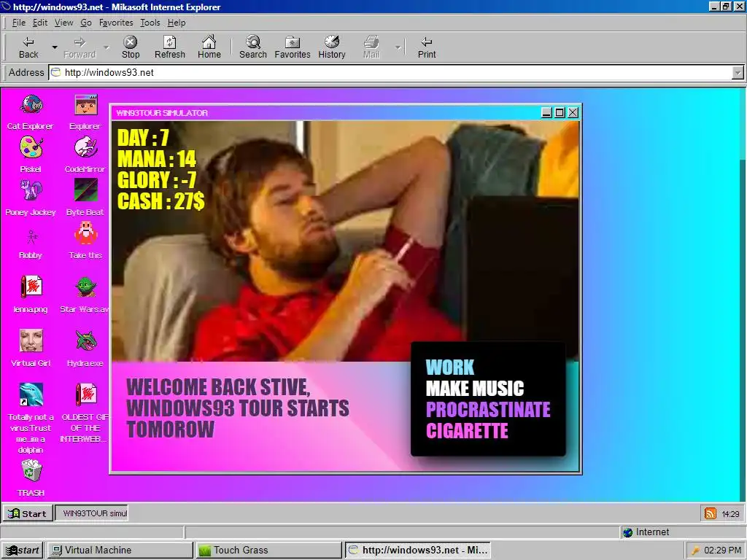Image resolution: width=747 pixels, height=560 pixels.
Task: Click the RSS feed tray icon
Action: coord(711,513)
